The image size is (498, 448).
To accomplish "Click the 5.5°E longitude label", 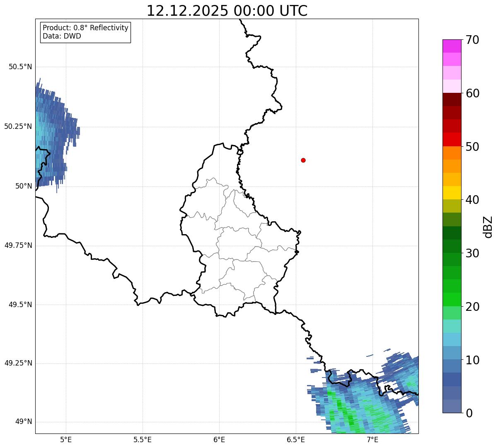I will coord(143,439).
